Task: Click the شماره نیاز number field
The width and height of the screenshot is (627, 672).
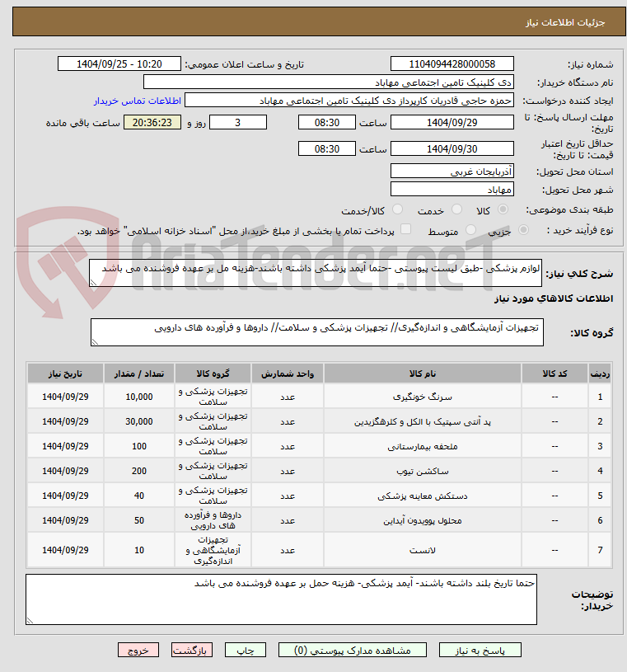Action: pos(452,63)
